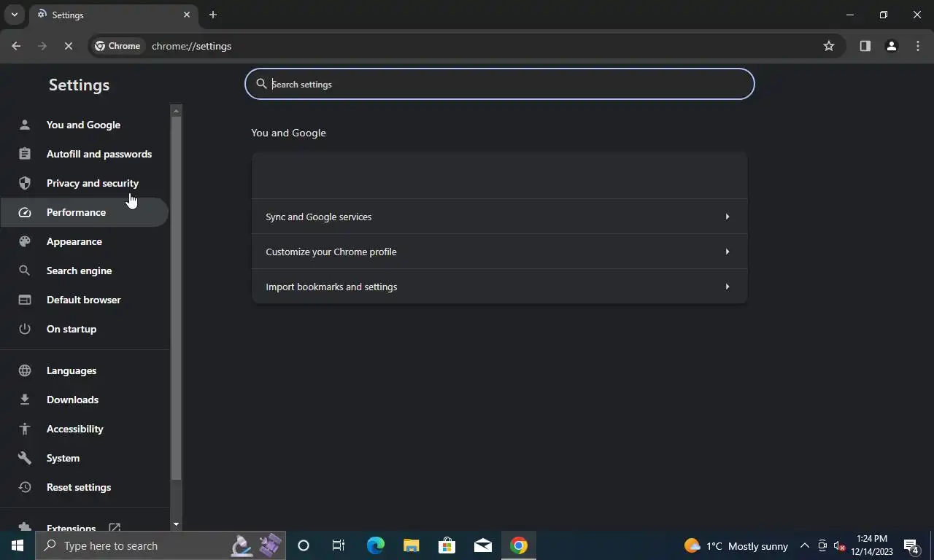Close the Settings tab

[x=187, y=15]
